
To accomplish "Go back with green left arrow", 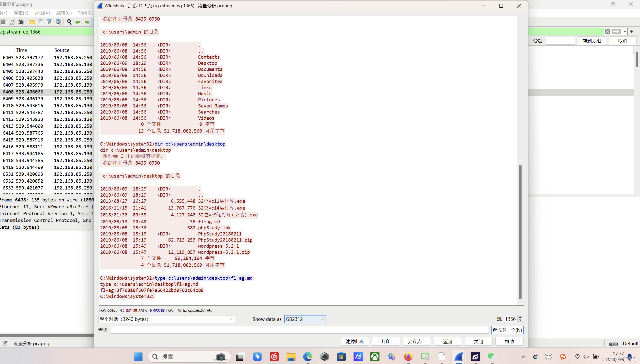I will pyautogui.click(x=78, y=22).
